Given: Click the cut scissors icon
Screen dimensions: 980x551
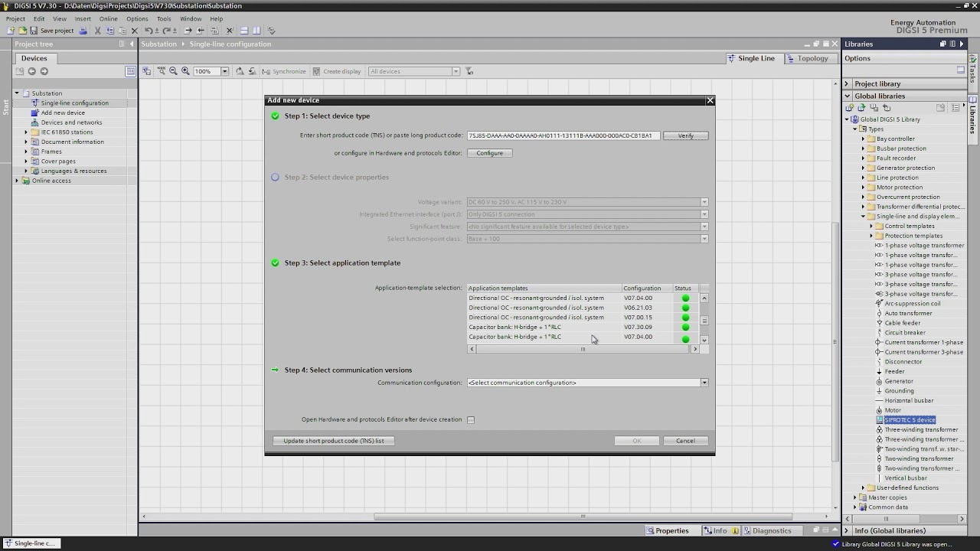Looking at the screenshot, I should pyautogui.click(x=97, y=31).
